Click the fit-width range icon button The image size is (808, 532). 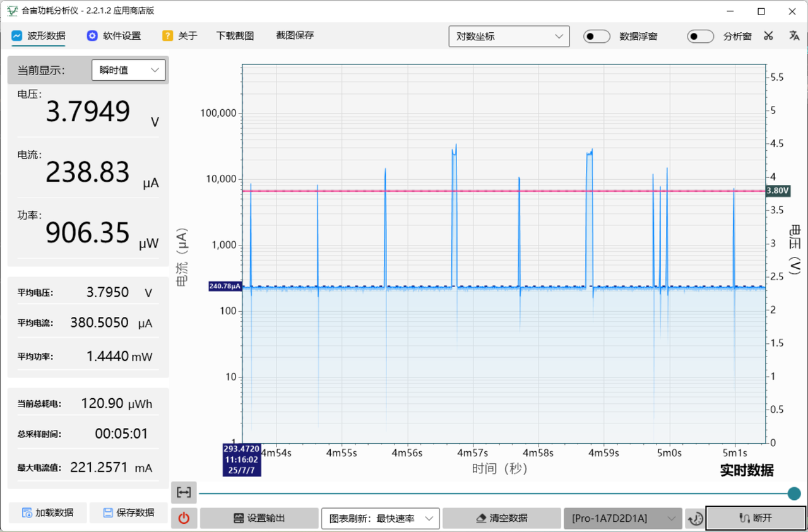click(184, 492)
